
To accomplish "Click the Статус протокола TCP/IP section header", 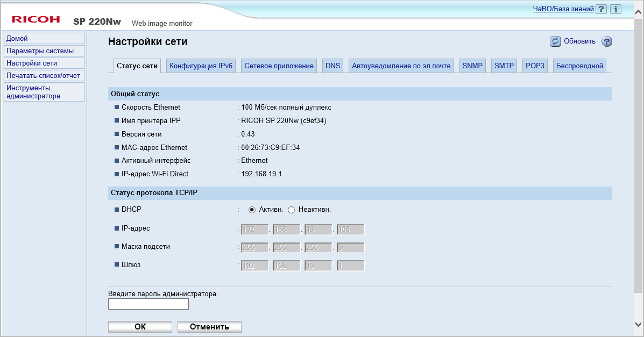I will (x=360, y=193).
